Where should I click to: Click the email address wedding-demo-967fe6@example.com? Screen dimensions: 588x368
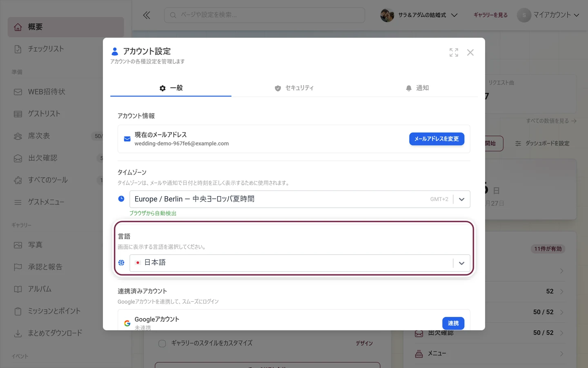pyautogui.click(x=182, y=144)
